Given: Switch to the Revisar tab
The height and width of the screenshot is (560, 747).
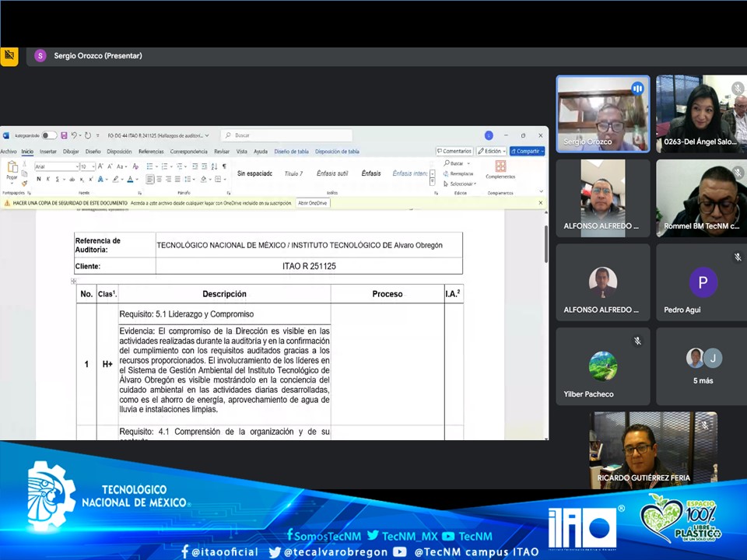Looking at the screenshot, I should pos(222,152).
